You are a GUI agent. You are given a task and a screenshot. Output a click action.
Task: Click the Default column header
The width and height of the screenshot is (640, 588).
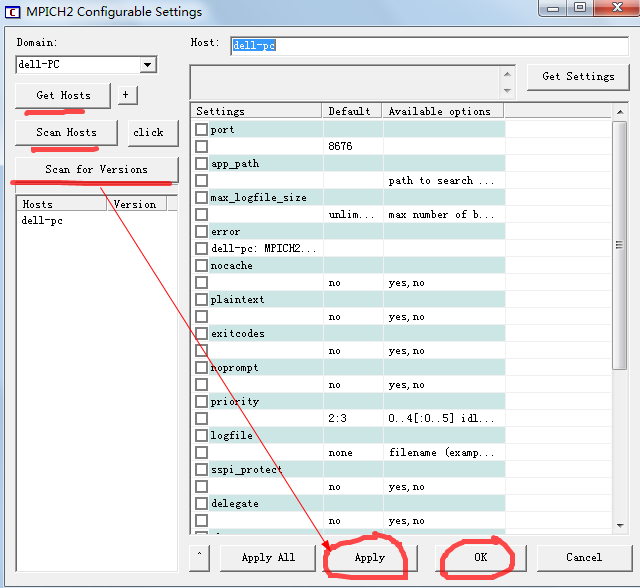coord(352,111)
